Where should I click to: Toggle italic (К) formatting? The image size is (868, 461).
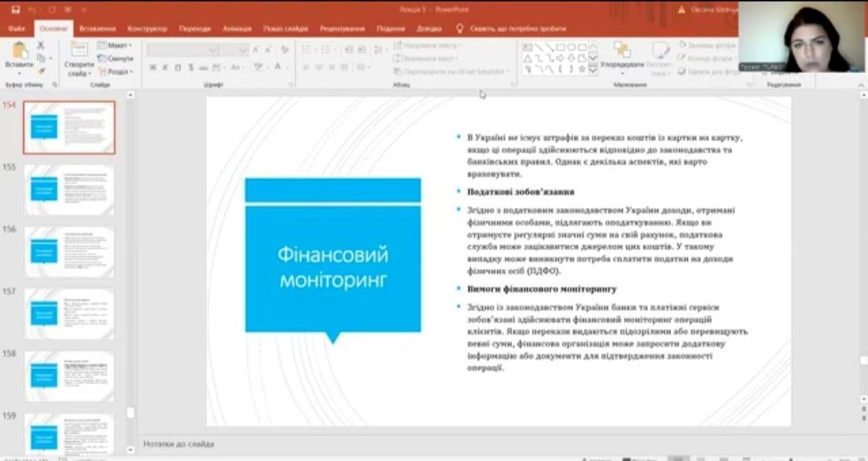[x=165, y=67]
